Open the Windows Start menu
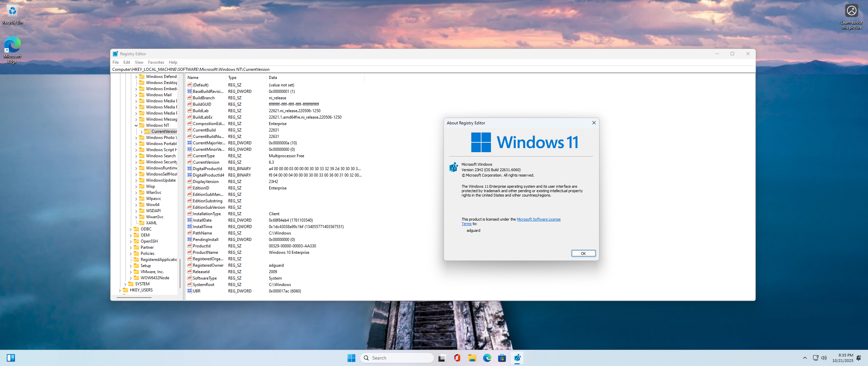Screen dimensions: 868x366 pos(351,358)
